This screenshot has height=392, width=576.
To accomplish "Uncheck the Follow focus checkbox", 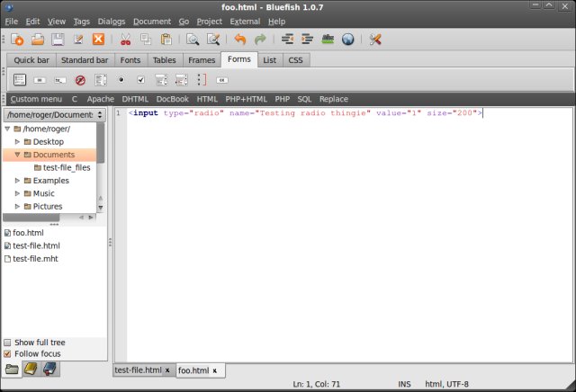I will [7, 354].
